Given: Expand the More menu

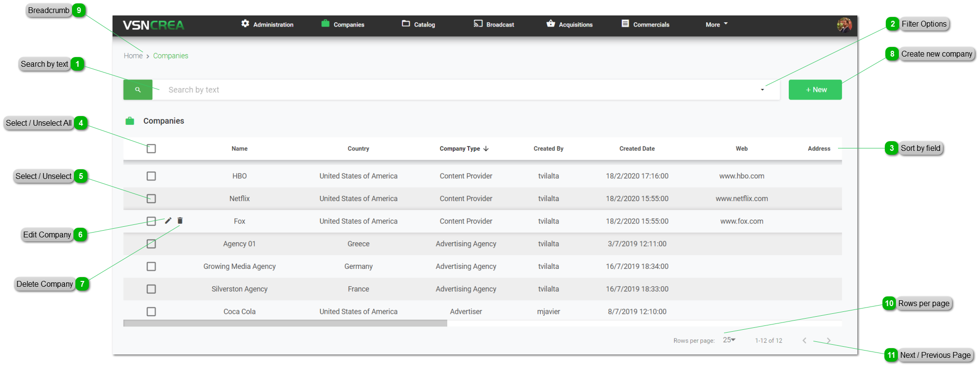Looking at the screenshot, I should pyautogui.click(x=716, y=25).
